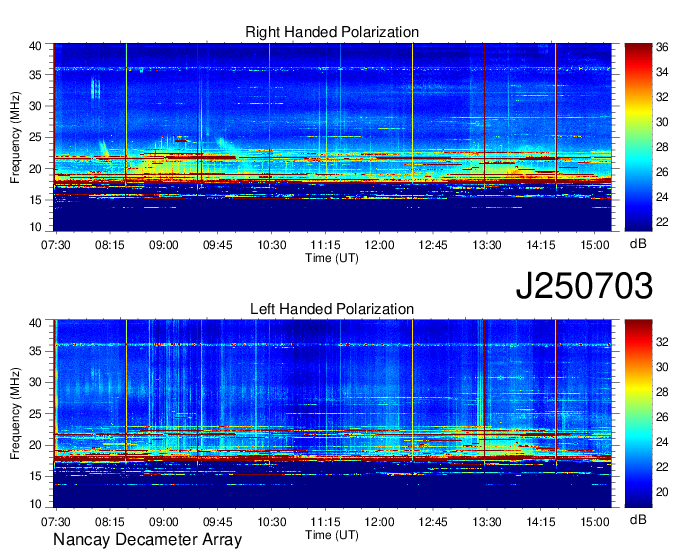
Task: Click the 15 MHz tick on Right Handed frequency axis
Action: pyautogui.click(x=35, y=200)
